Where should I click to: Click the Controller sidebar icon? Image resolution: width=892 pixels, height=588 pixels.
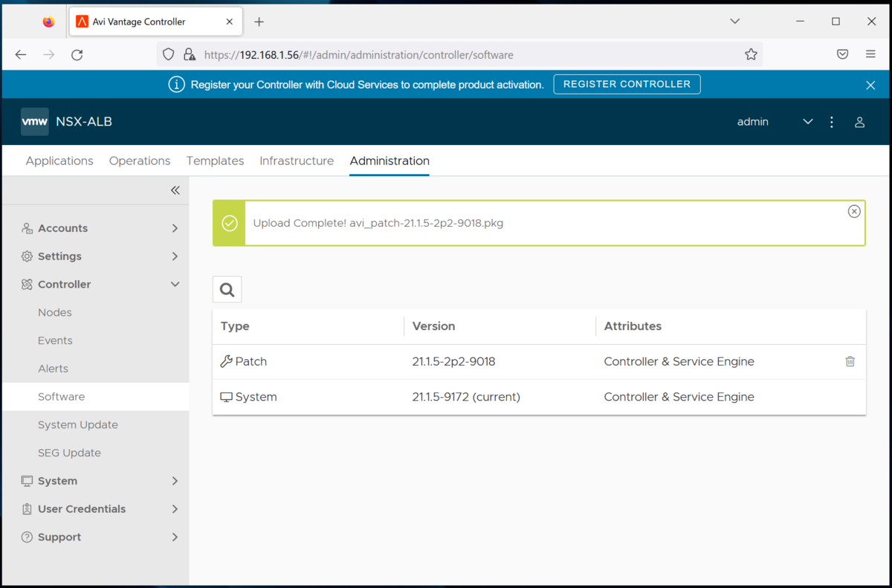(27, 285)
